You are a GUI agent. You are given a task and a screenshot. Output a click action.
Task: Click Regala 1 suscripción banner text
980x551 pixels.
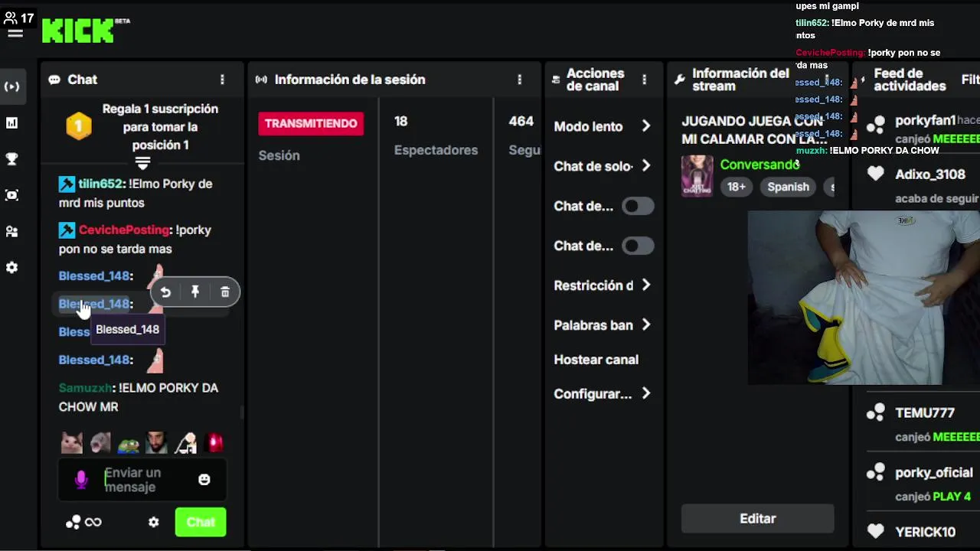point(159,127)
